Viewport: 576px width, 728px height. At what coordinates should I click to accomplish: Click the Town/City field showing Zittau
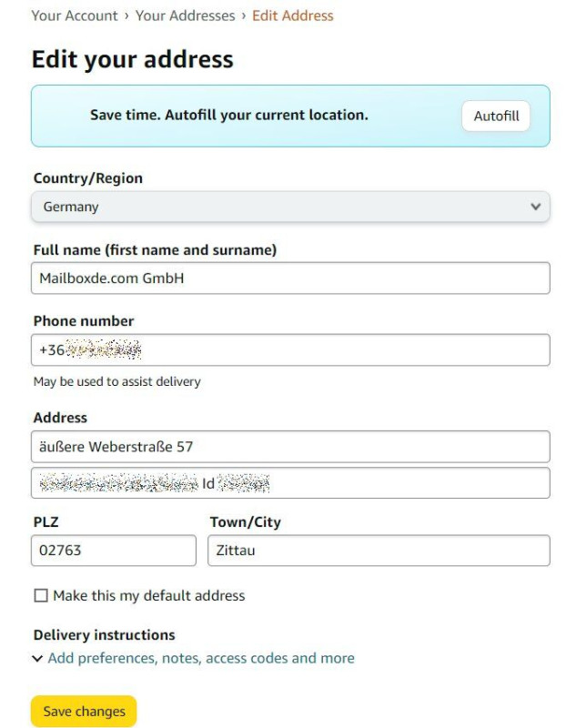pos(379,551)
